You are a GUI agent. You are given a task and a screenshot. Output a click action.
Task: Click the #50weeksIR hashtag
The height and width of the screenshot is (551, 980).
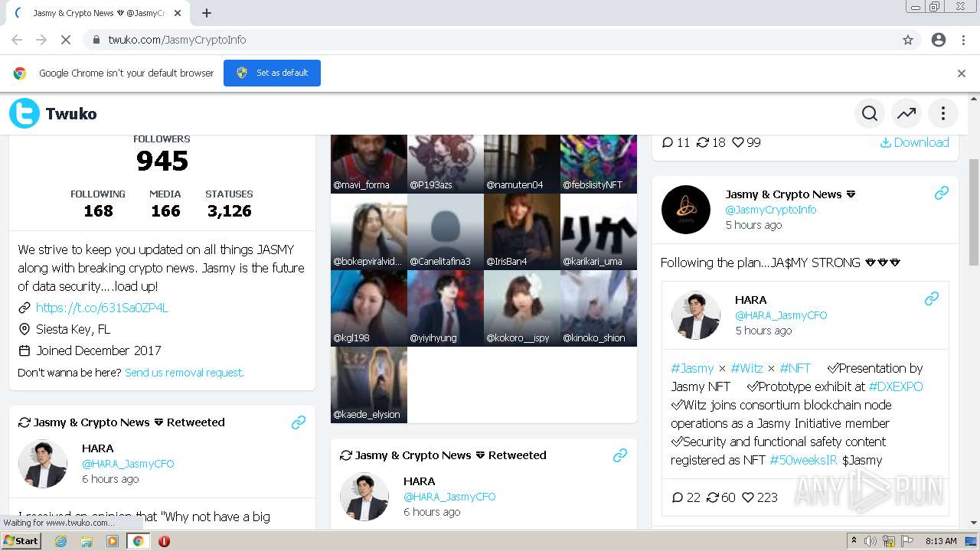pyautogui.click(x=804, y=460)
